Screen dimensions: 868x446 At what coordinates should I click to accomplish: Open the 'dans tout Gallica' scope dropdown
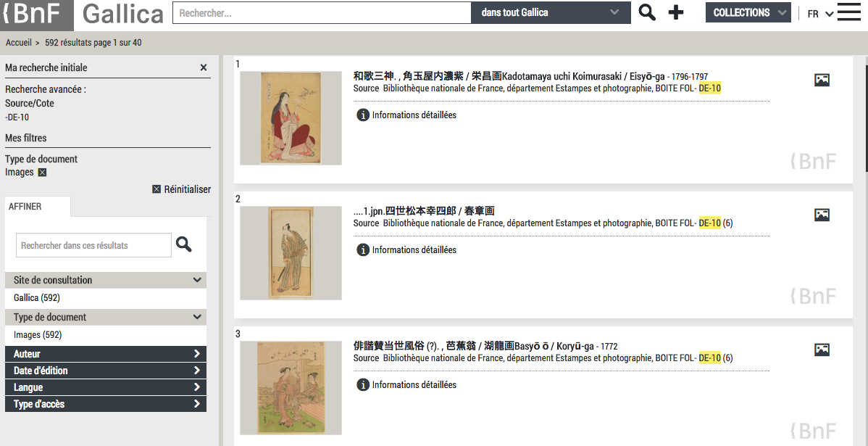pyautogui.click(x=551, y=13)
